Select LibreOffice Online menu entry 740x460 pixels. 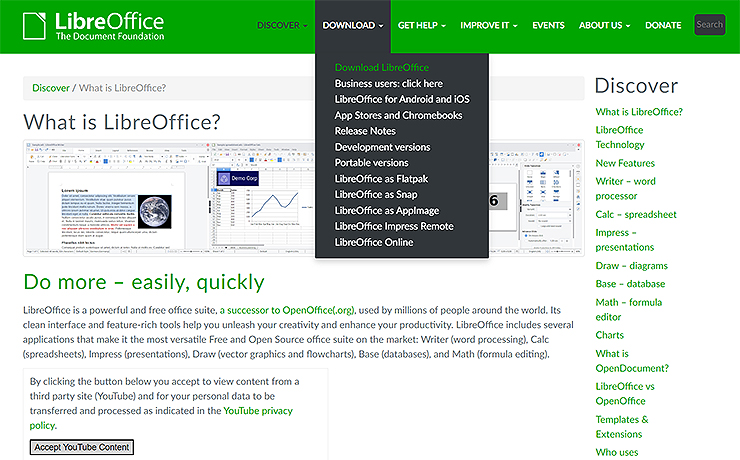click(374, 242)
